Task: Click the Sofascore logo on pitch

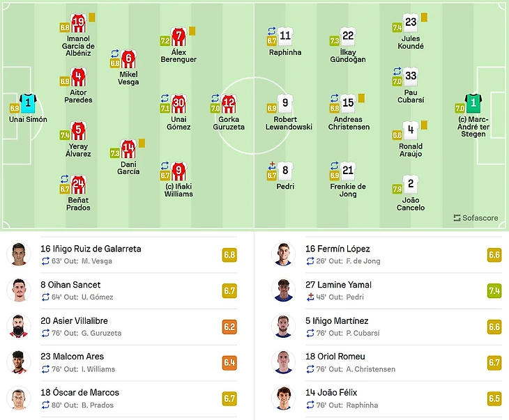Action: [476, 218]
